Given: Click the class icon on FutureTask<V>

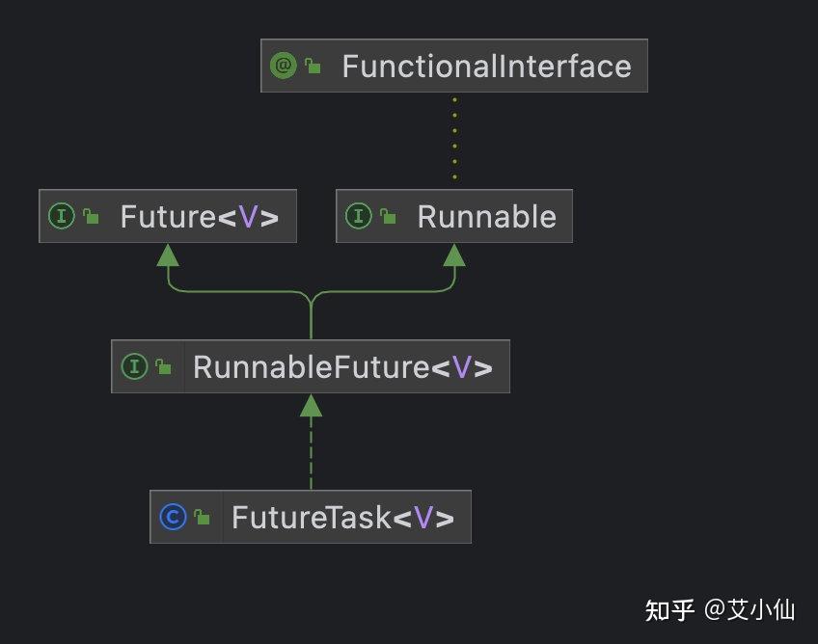Looking at the screenshot, I should click(x=173, y=517).
